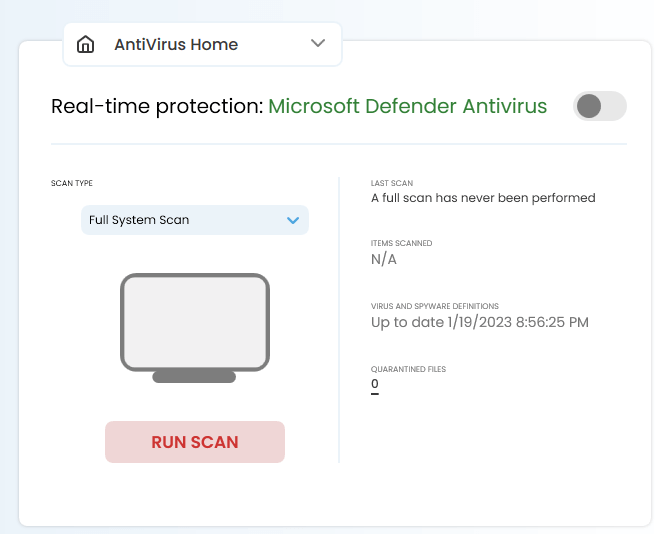658x534 pixels.
Task: Click the ITEMS SCANNED heading
Action: pyautogui.click(x=402, y=243)
